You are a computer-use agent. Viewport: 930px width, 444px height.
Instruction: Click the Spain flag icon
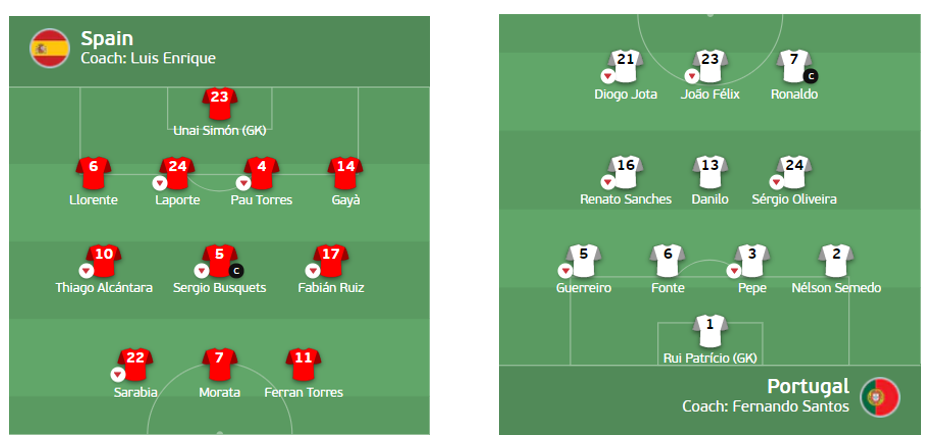click(49, 48)
